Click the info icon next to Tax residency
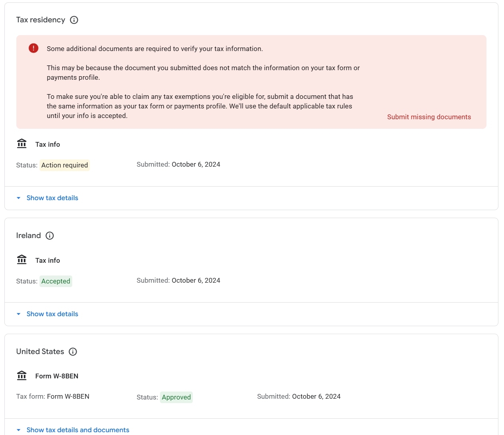 coord(74,20)
